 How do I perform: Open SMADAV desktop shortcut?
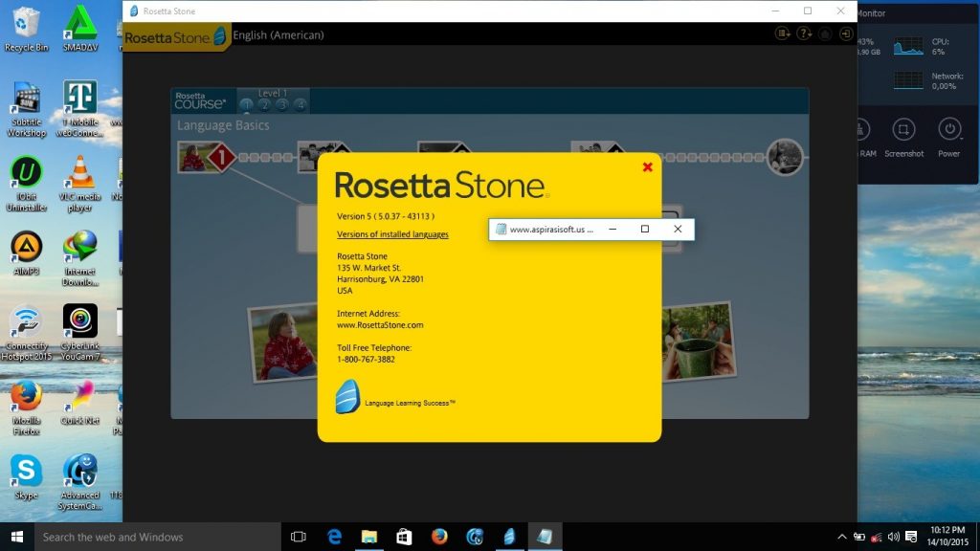pyautogui.click(x=80, y=30)
